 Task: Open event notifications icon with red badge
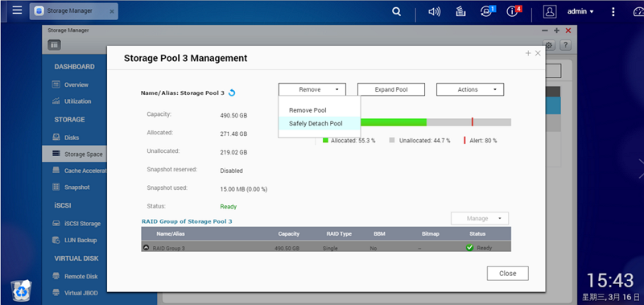pos(514,11)
